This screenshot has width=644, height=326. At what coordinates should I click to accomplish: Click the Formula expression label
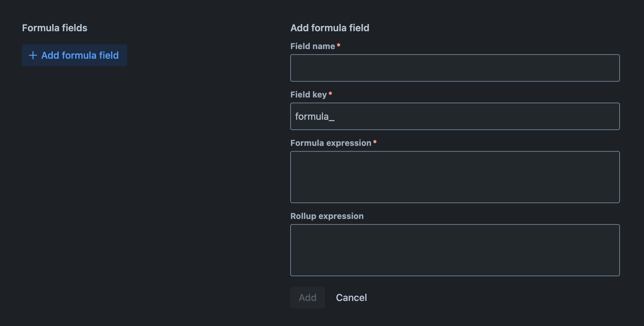tap(331, 143)
